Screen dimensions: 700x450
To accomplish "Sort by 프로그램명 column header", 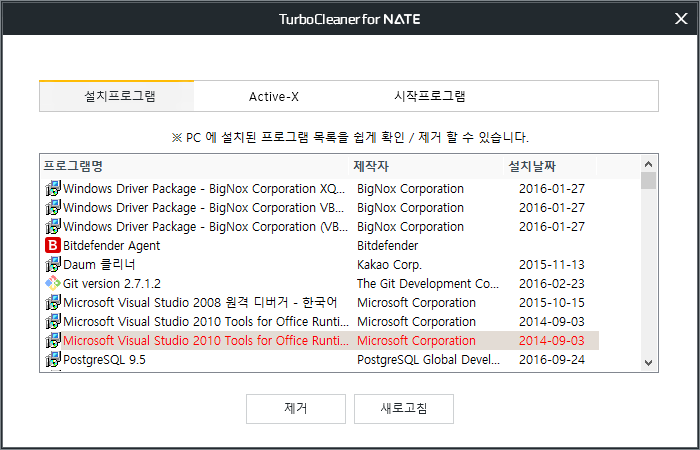I will coord(194,167).
